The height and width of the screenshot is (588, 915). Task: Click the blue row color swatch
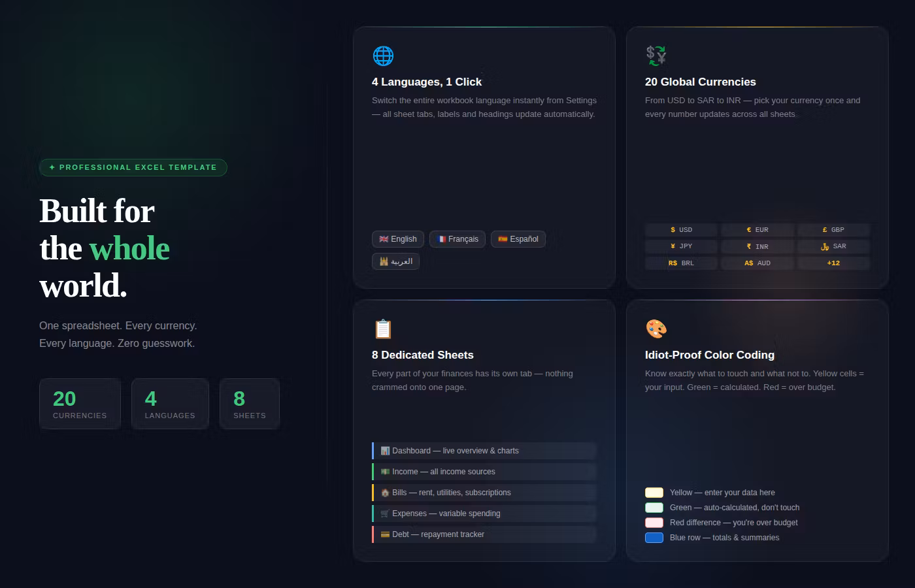654,538
